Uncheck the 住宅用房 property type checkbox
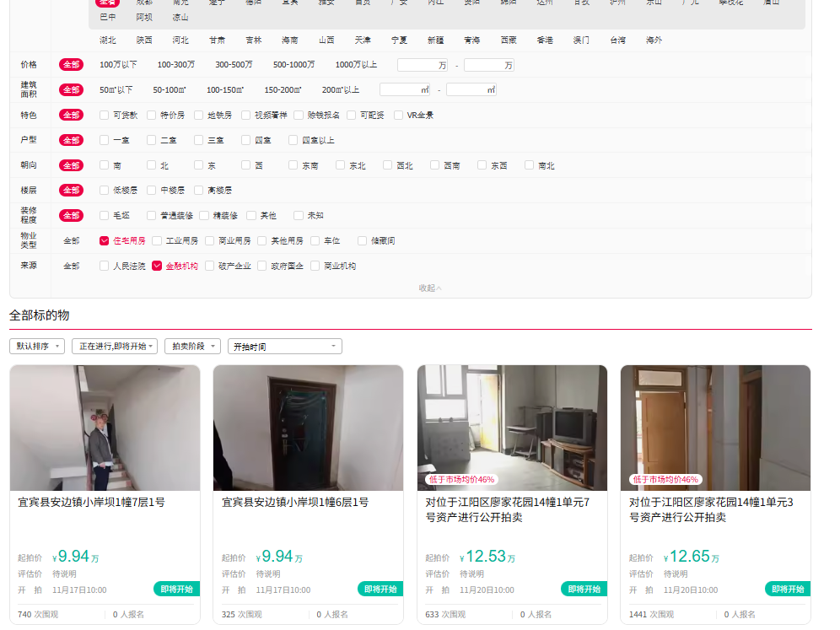Image resolution: width=840 pixels, height=630 pixels. [105, 240]
